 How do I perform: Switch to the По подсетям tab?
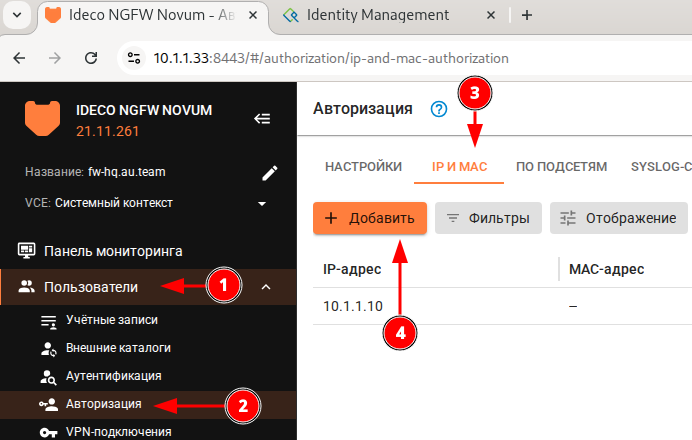pyautogui.click(x=561, y=167)
